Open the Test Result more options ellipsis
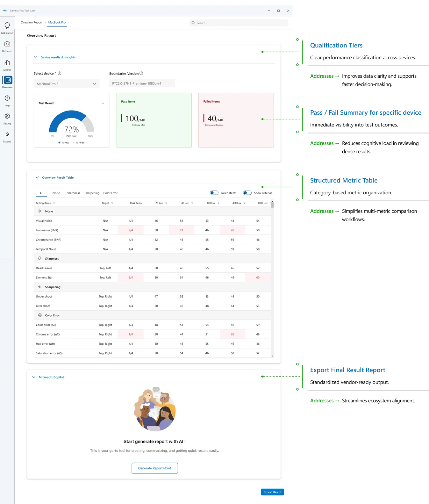The width and height of the screenshot is (429, 504). point(102,104)
